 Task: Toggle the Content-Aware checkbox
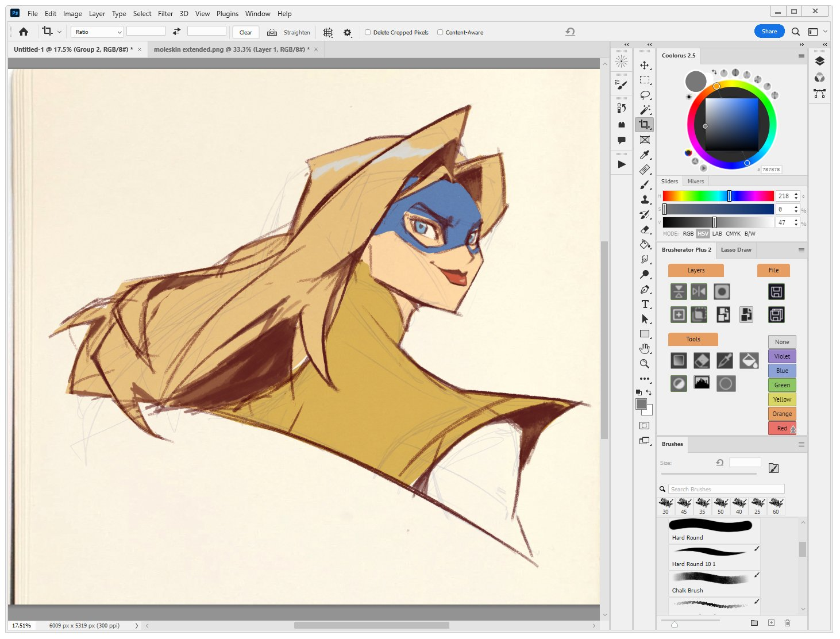pyautogui.click(x=440, y=33)
